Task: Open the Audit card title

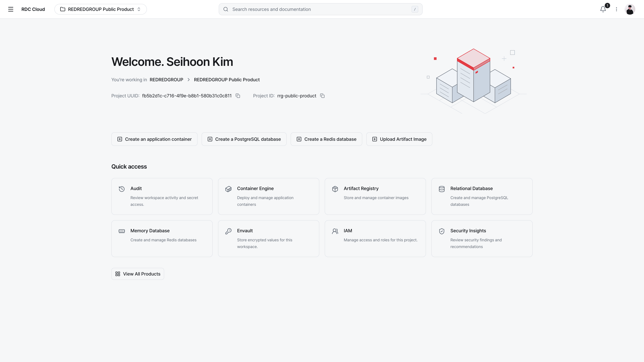Action: (x=136, y=188)
